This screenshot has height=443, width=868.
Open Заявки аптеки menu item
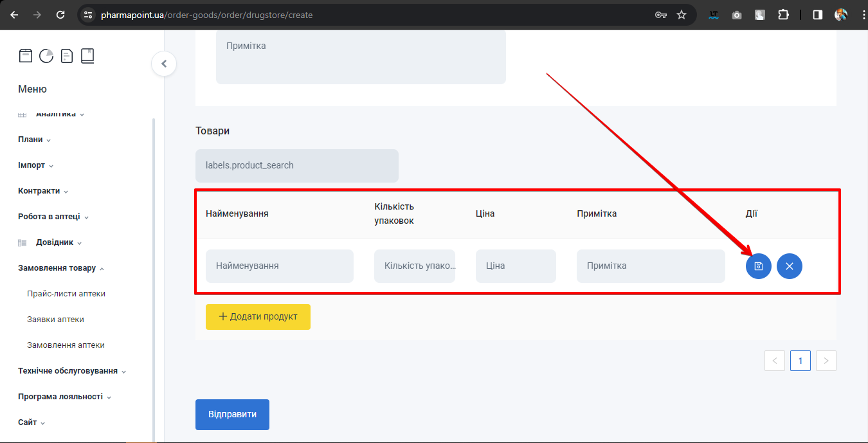(x=55, y=320)
